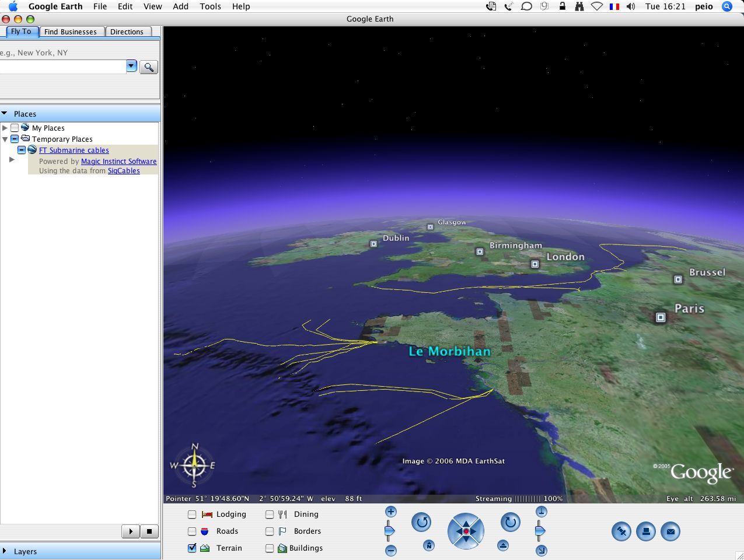Image resolution: width=744 pixels, height=560 pixels.
Task: Zoom in using the plus button
Action: pos(390,511)
